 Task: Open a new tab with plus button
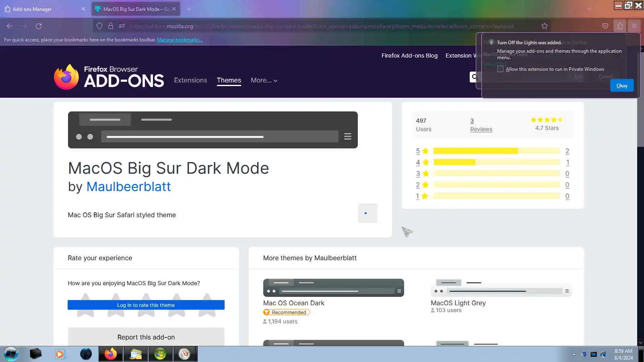[x=189, y=9]
